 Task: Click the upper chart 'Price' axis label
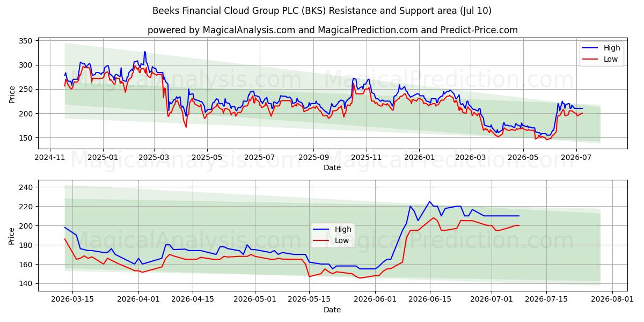pos(12,93)
